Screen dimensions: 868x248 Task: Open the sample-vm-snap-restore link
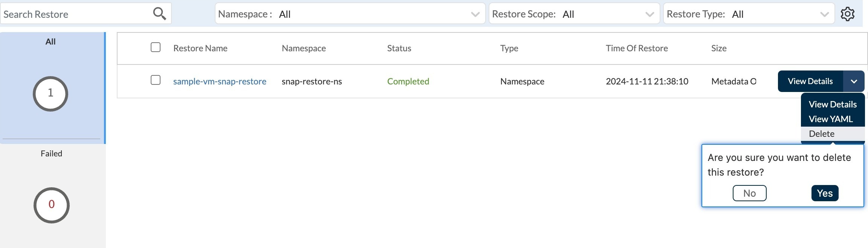[220, 81]
